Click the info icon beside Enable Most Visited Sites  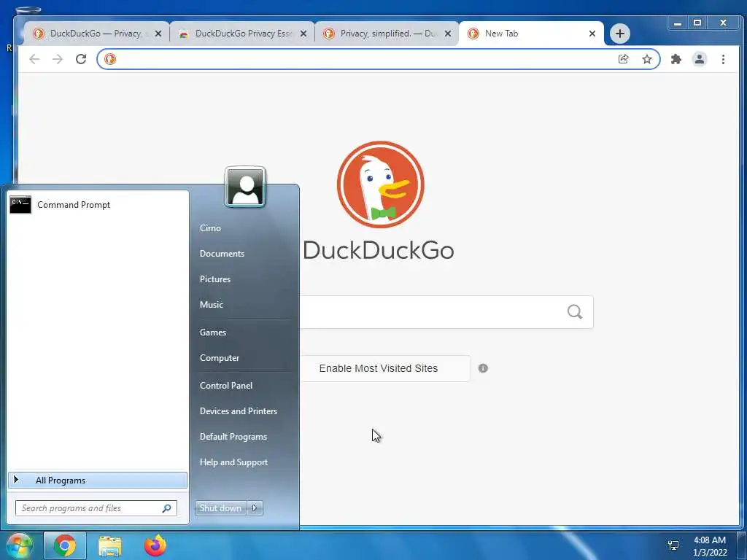483,368
